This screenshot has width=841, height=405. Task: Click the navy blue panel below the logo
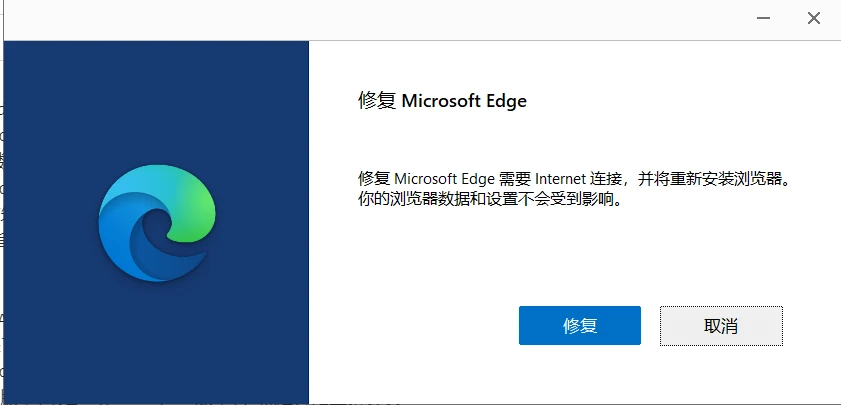tap(156, 343)
